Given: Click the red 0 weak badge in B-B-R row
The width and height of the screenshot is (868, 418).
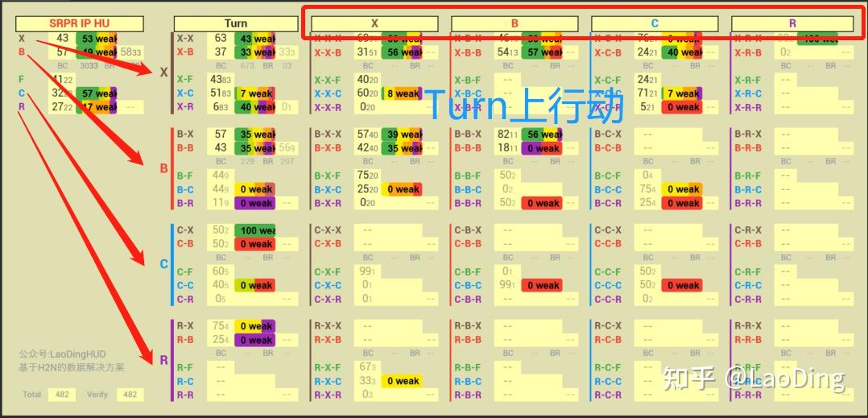Looking at the screenshot, I should pos(542,203).
